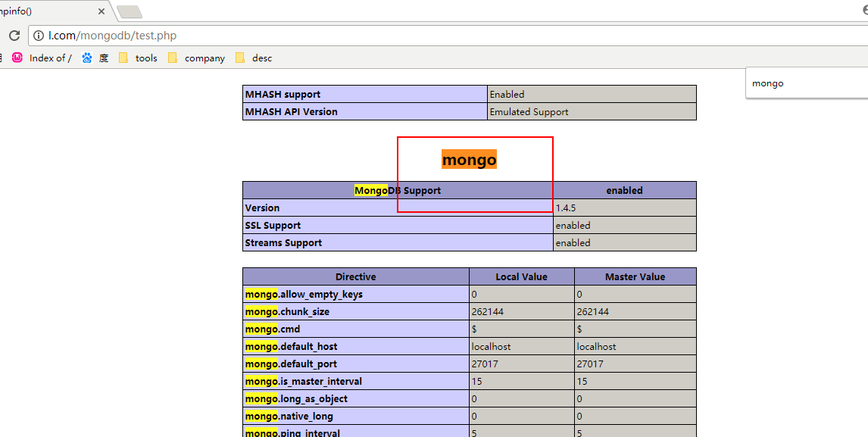Click the 'MongoDB Support' table header
Image resolution: width=868 pixels, height=437 pixels.
pyautogui.click(x=398, y=191)
